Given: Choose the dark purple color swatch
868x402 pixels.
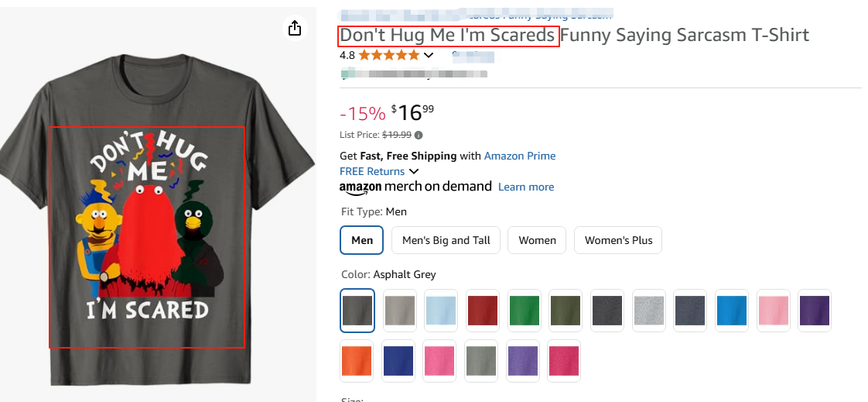Looking at the screenshot, I should coord(814,311).
